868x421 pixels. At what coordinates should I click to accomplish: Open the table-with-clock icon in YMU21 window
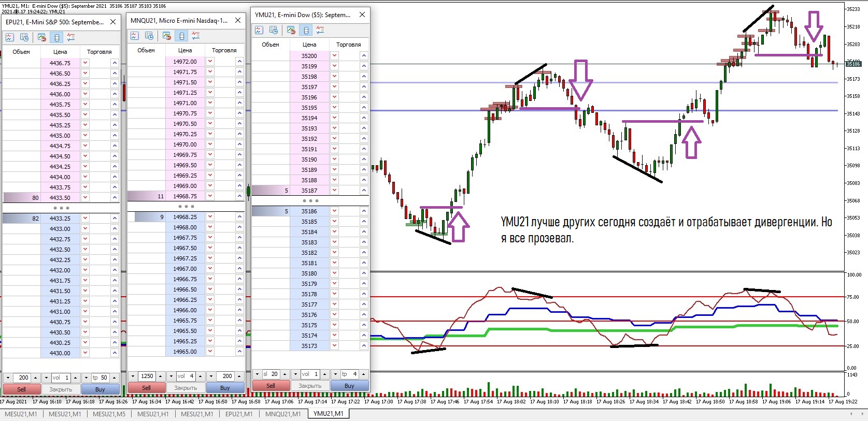click(x=274, y=30)
